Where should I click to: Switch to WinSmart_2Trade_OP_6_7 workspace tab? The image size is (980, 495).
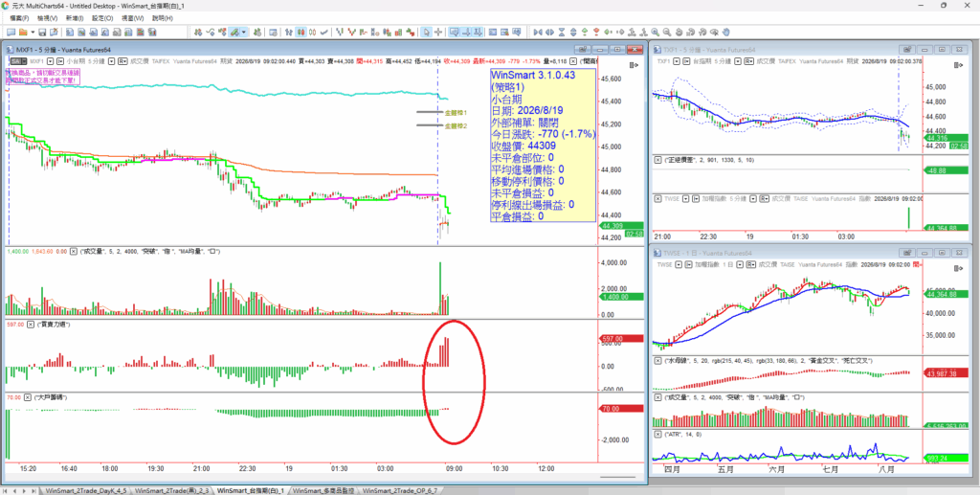coord(399,490)
